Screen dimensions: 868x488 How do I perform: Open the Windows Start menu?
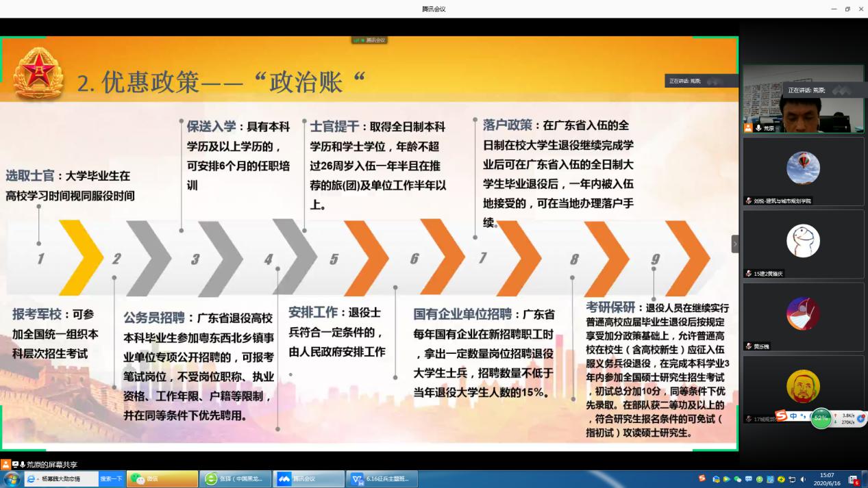pyautogui.click(x=12, y=479)
